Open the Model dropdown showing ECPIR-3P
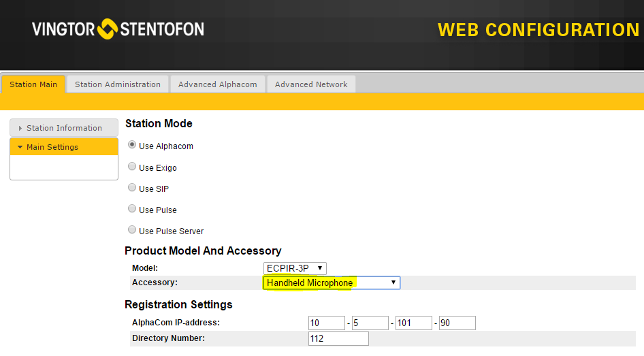 pyautogui.click(x=295, y=268)
